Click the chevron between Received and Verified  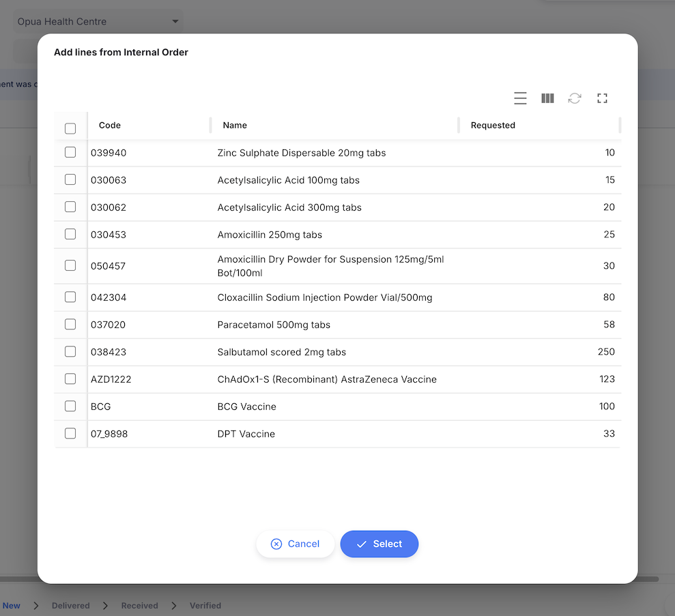coord(173,605)
